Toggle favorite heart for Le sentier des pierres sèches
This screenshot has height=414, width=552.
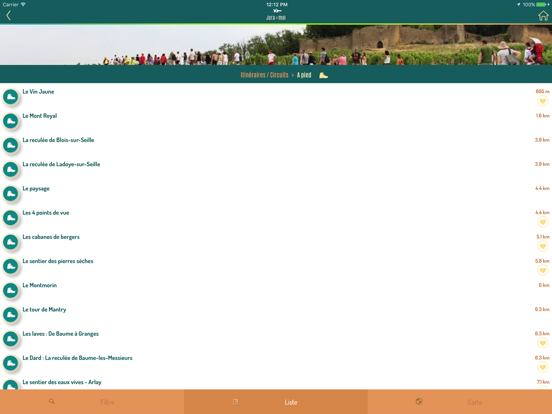542,270
